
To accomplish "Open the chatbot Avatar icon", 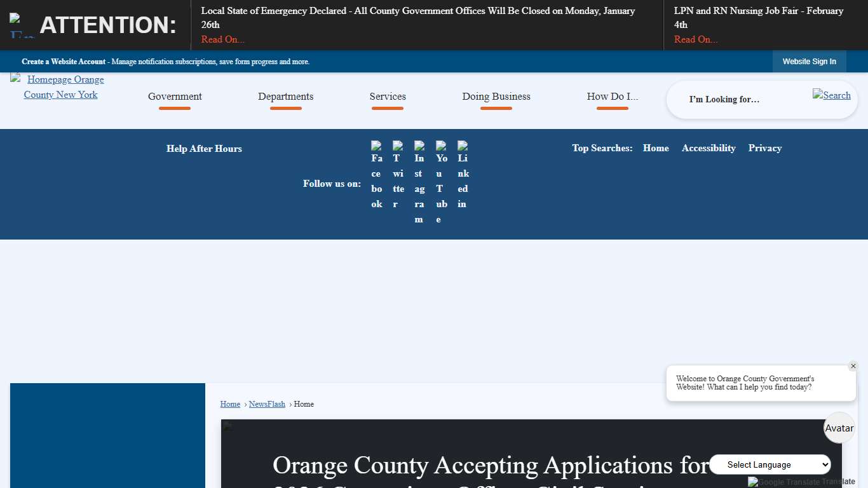I will point(839,428).
